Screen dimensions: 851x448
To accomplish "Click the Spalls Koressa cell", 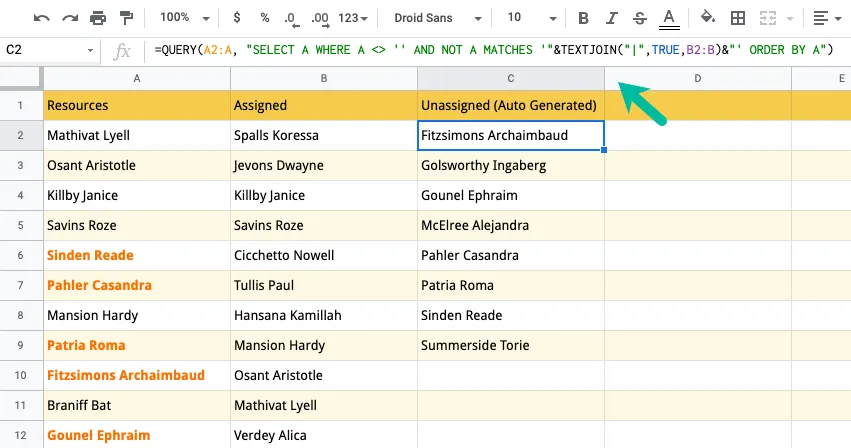I will click(x=324, y=135).
